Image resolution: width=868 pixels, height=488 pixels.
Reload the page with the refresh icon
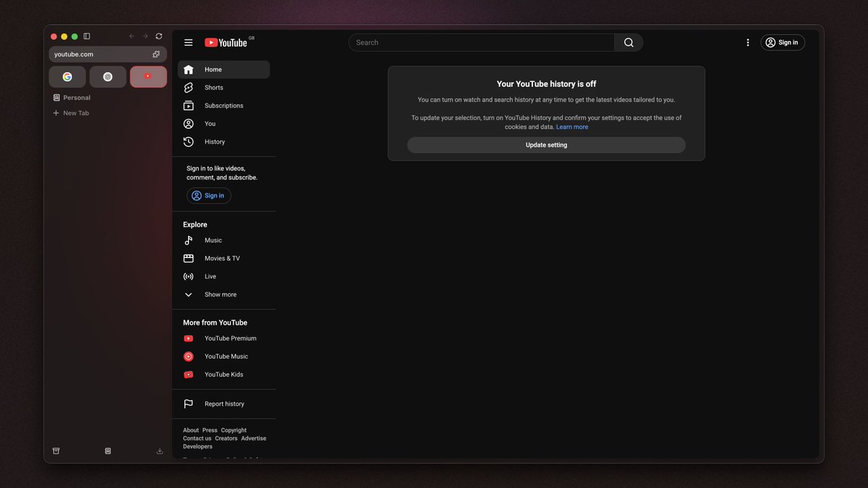(x=159, y=36)
